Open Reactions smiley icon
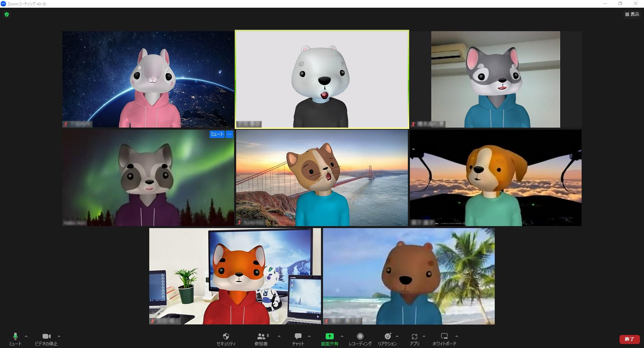Screen dimensions: 644x348 pyautogui.click(x=387, y=336)
